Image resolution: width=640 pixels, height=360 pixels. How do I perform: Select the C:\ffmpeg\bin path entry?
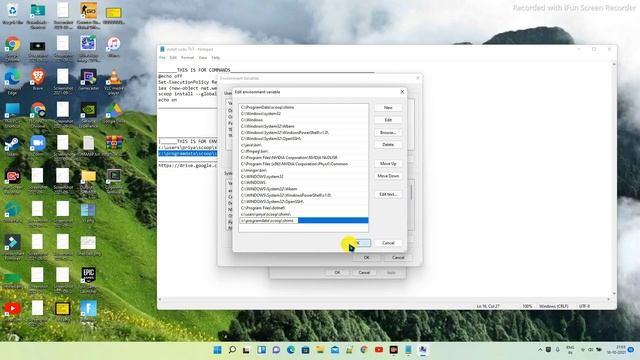(303, 151)
